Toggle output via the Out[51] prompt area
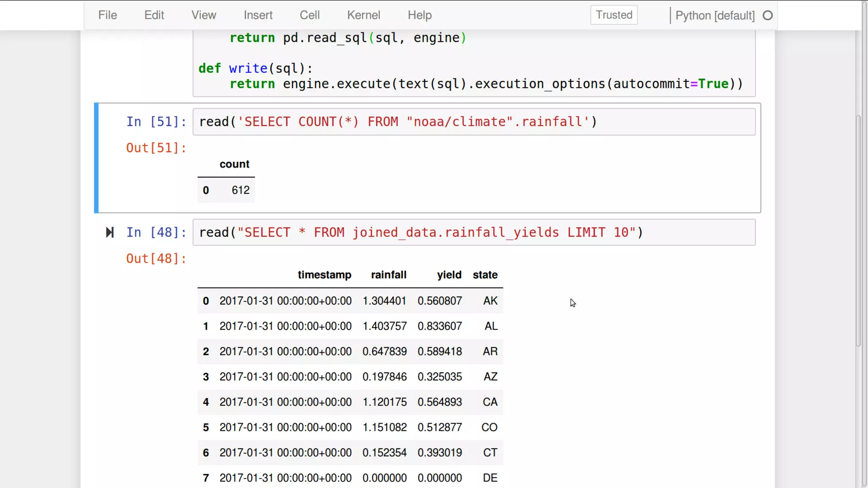Viewport: 868px width, 488px height. click(156, 148)
